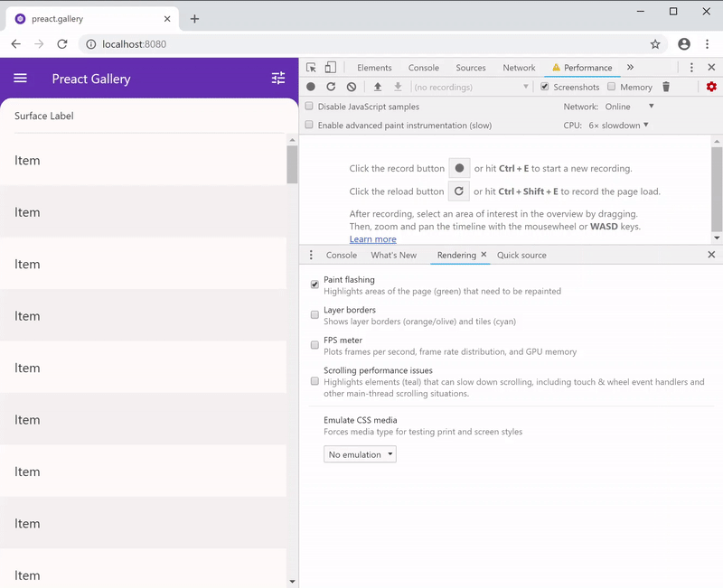Close the Rendering tab with its X

tap(484, 255)
